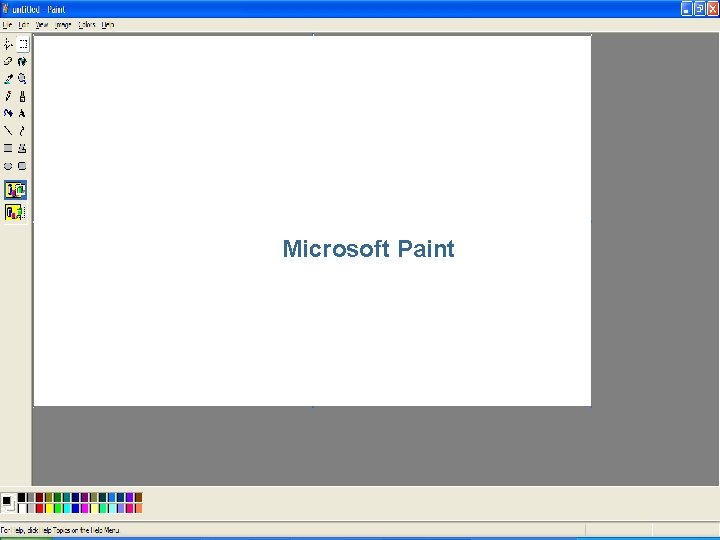Select the hot pink swatch
The image size is (720, 540).
click(x=129, y=508)
